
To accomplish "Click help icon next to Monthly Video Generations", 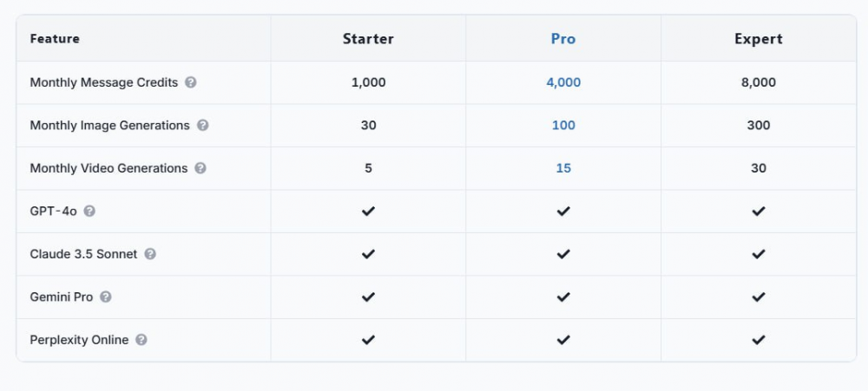I will [201, 168].
